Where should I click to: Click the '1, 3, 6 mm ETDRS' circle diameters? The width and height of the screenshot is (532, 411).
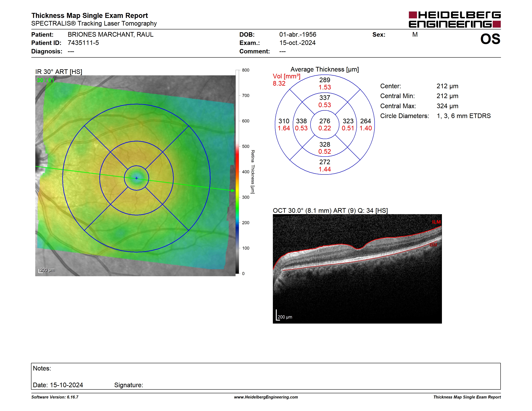tap(463, 116)
